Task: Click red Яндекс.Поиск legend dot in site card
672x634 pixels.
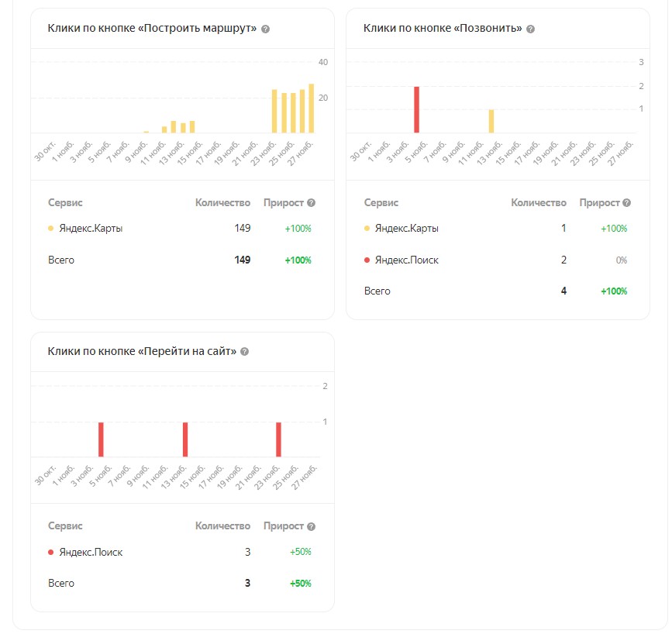Action: (51, 553)
